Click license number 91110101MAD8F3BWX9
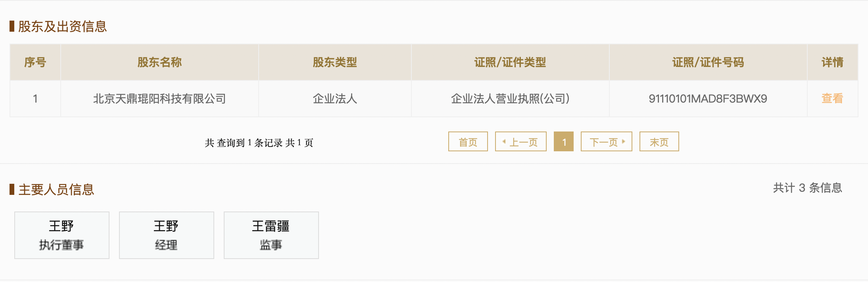This screenshot has height=282, width=868. (708, 99)
